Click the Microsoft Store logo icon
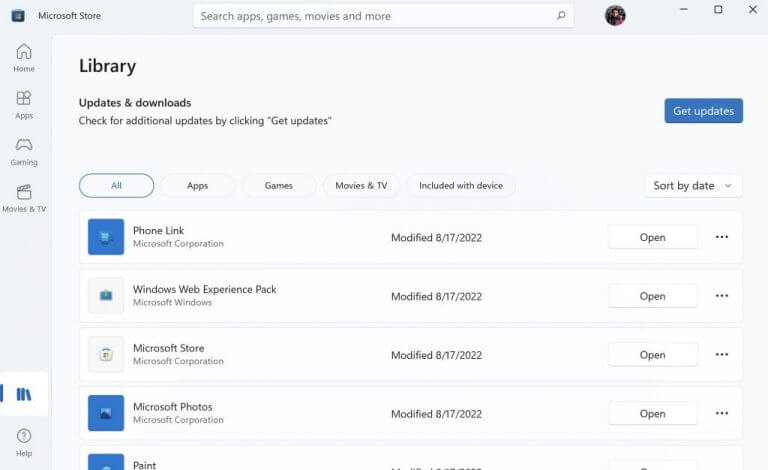 pyautogui.click(x=18, y=16)
